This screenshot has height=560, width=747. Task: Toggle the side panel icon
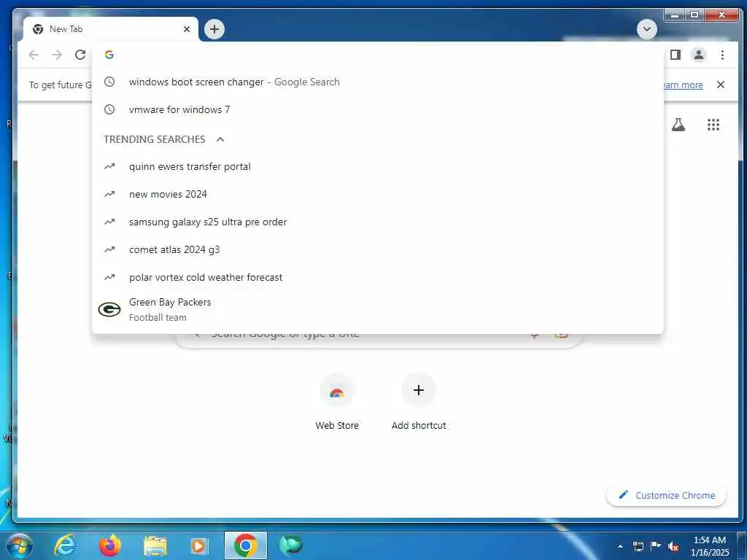click(x=675, y=55)
